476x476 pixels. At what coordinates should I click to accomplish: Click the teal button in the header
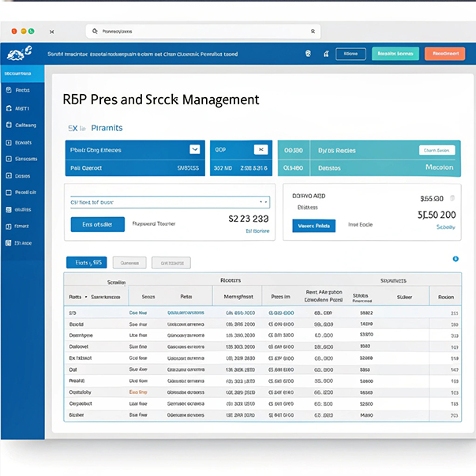point(395,54)
